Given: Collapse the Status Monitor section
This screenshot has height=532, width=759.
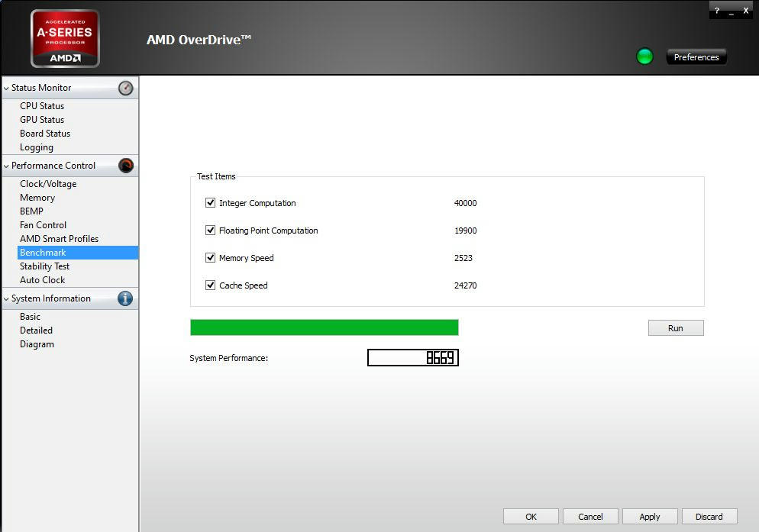Looking at the screenshot, I should point(6,89).
